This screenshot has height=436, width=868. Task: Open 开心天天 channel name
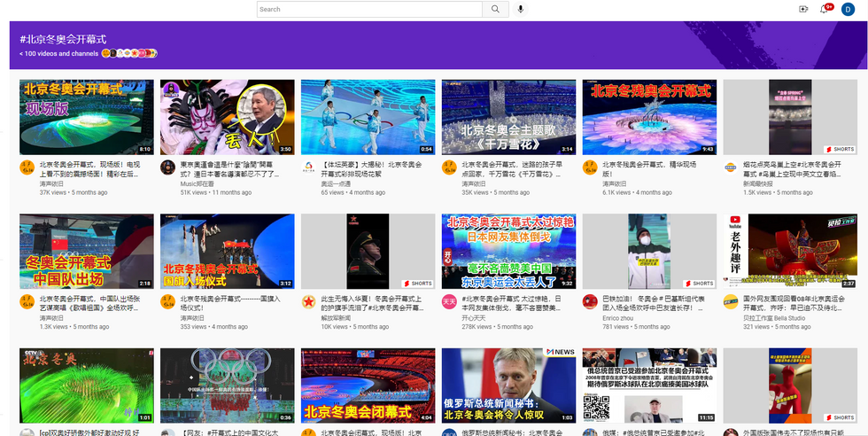(472, 318)
